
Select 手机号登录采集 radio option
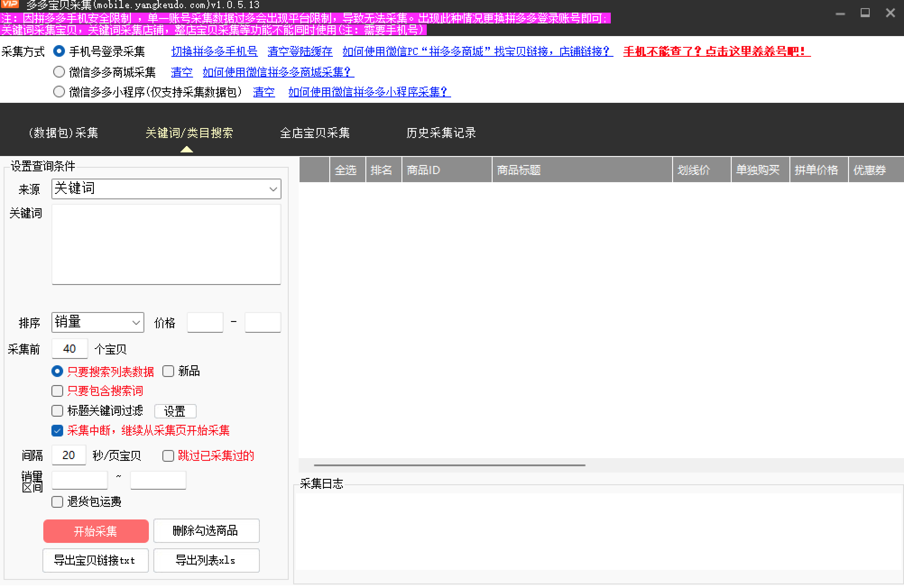[59, 51]
